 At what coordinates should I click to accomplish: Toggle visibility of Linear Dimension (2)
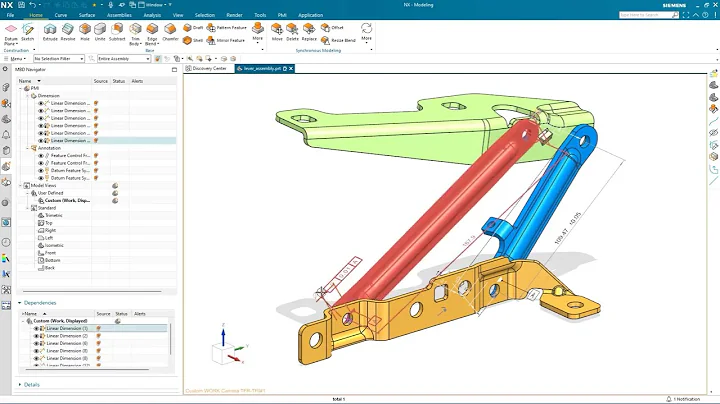point(36,336)
